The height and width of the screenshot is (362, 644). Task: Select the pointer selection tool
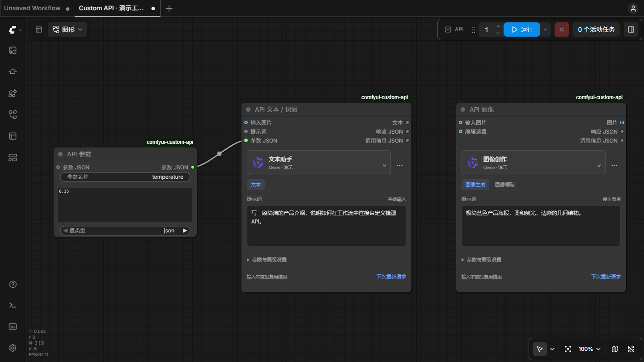pyautogui.click(x=540, y=349)
